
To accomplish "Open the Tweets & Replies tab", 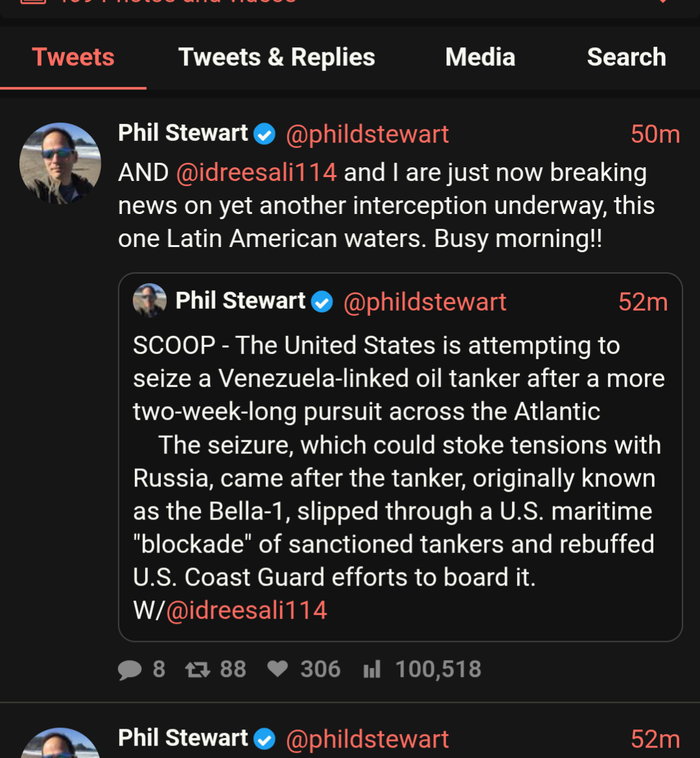I will tap(276, 57).
